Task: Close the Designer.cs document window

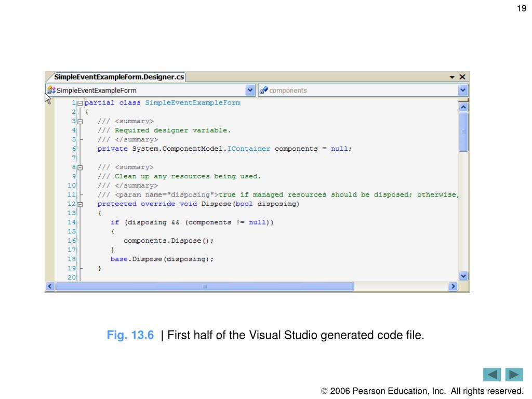Action: pyautogui.click(x=462, y=77)
